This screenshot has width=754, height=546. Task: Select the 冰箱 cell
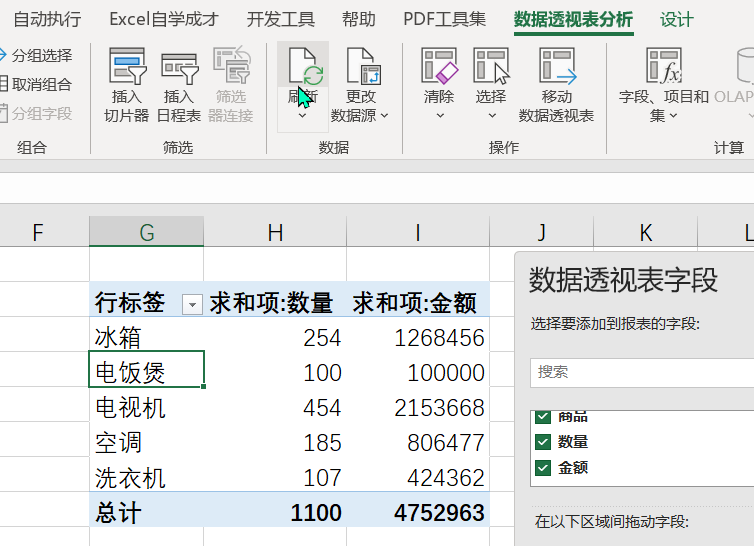[147, 334]
